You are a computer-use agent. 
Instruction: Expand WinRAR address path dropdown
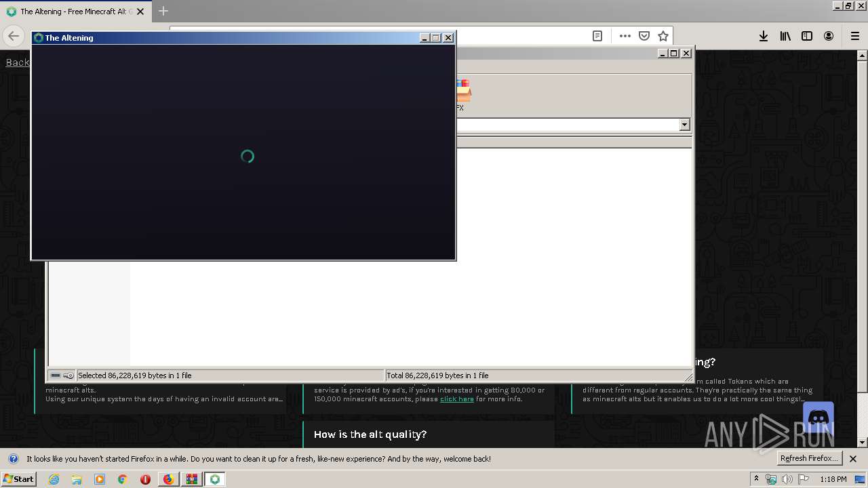(x=684, y=125)
